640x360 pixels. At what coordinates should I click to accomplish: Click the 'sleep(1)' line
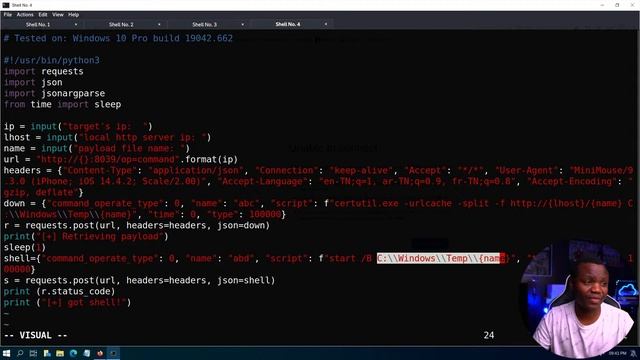(24, 248)
